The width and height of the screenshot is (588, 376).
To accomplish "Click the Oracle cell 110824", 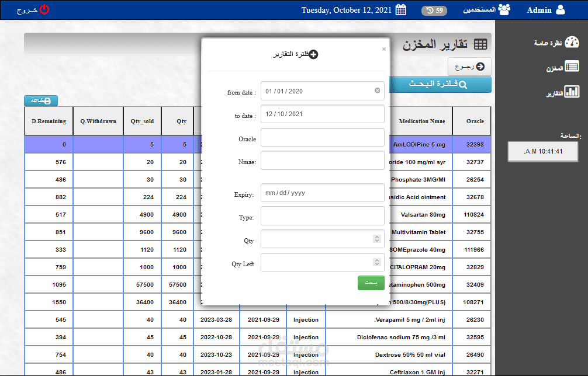I will tap(472, 215).
